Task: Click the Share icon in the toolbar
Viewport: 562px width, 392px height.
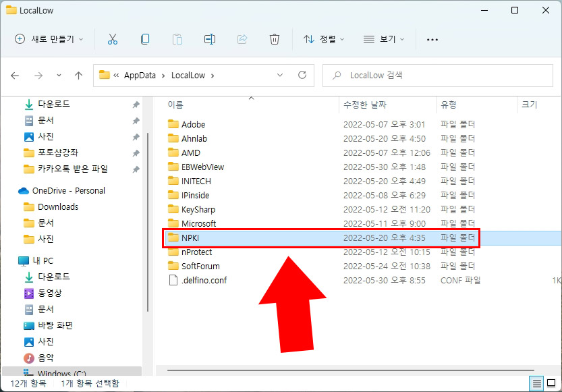Action: [x=242, y=39]
